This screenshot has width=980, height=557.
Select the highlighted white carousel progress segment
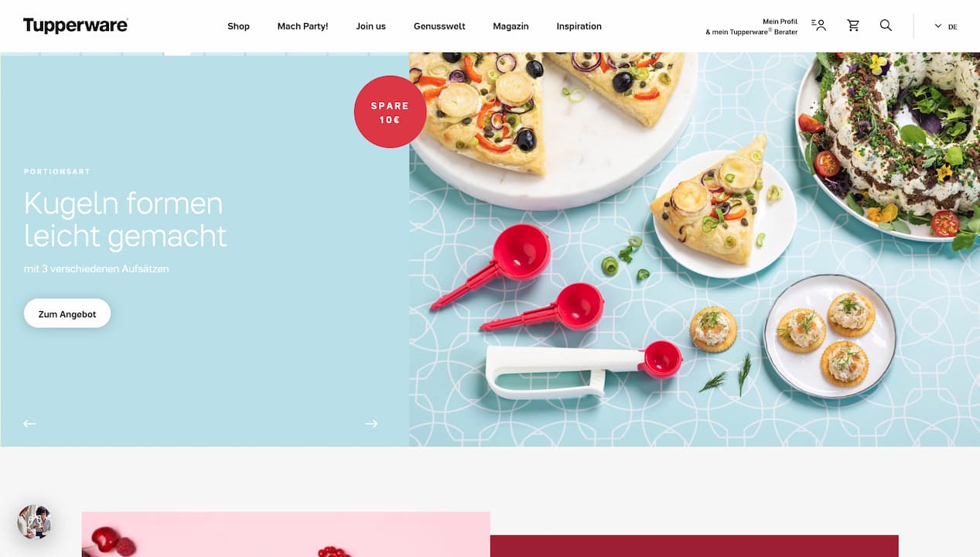(177, 54)
